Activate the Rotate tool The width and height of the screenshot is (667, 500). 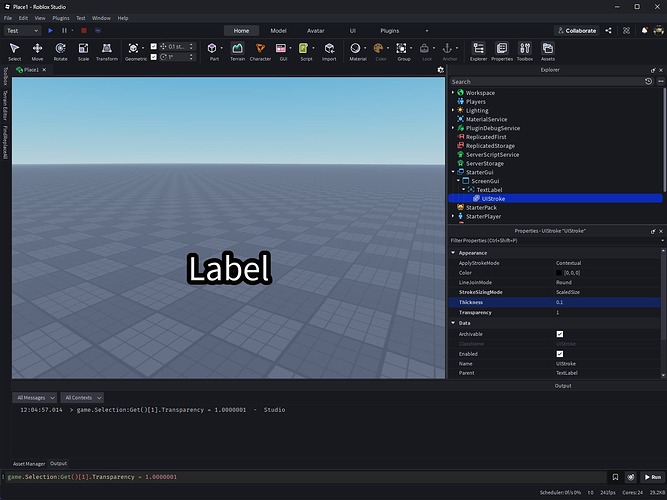pyautogui.click(x=60, y=52)
